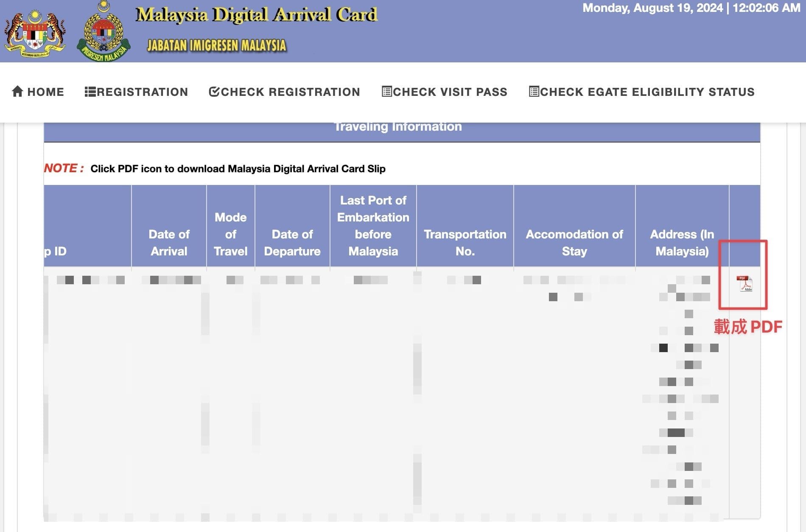Click the house icon beside HOME
This screenshot has height=532, width=806.
(17, 92)
